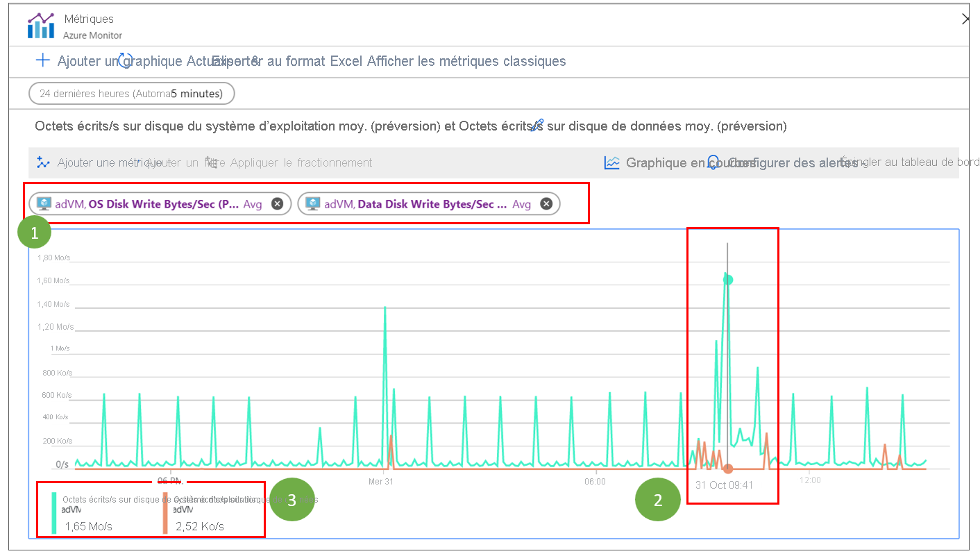Click the 1,80 Mo/s y-axis label
The width and height of the screenshot is (980, 556).
(x=54, y=258)
